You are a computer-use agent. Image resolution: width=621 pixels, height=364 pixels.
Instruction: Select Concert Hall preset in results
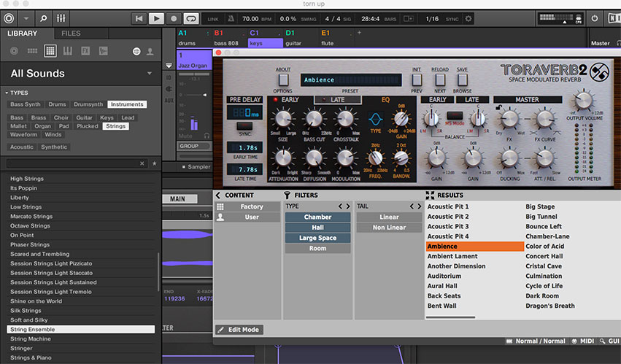coord(544,256)
